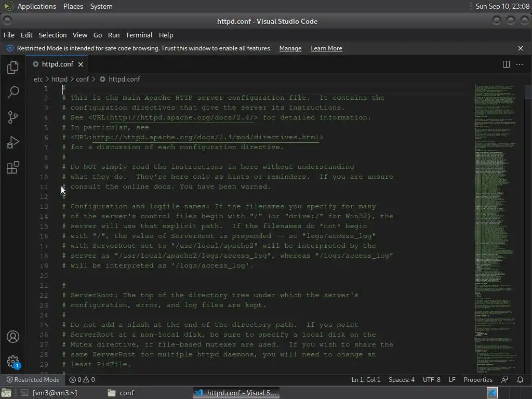Open the editor More Actions ellipsis
532x399 pixels.
520,64
